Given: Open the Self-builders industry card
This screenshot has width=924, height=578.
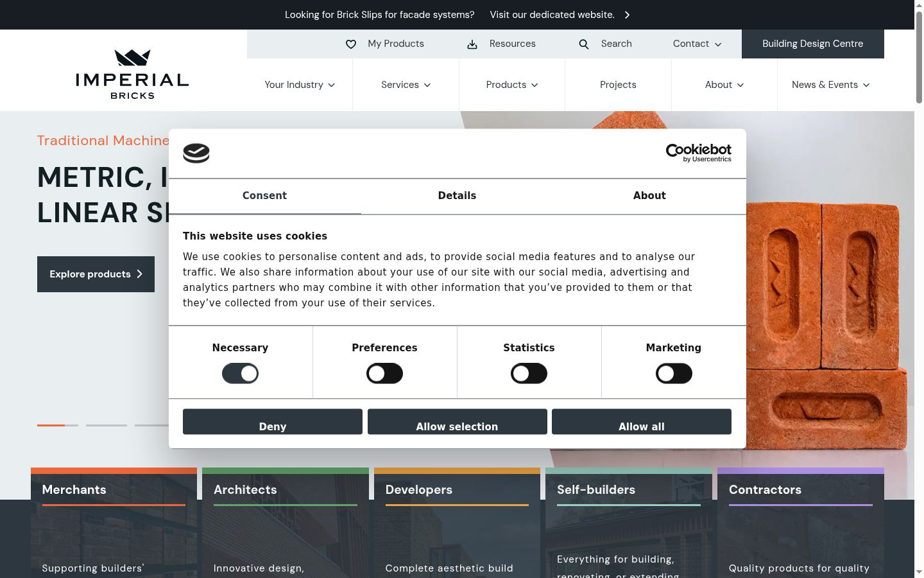Looking at the screenshot, I should tap(629, 523).
